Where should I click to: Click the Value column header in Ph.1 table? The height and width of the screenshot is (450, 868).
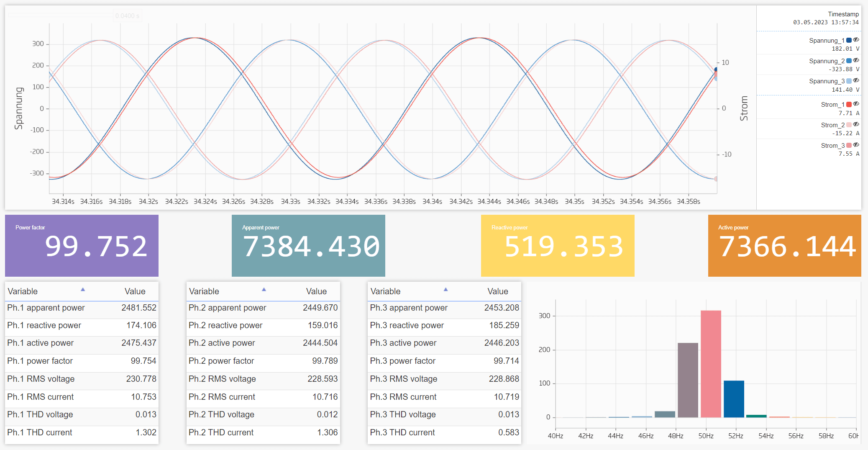pyautogui.click(x=135, y=291)
